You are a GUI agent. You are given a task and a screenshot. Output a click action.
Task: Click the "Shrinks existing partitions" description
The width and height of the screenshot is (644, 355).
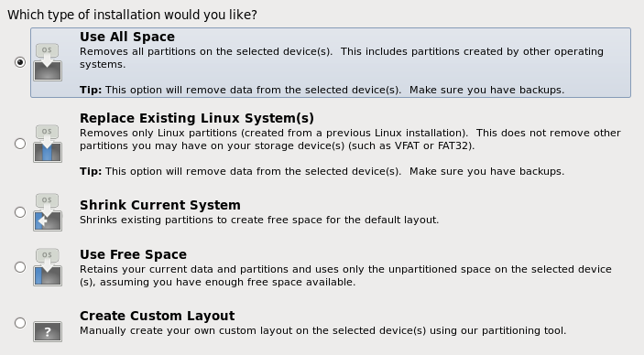(x=259, y=220)
